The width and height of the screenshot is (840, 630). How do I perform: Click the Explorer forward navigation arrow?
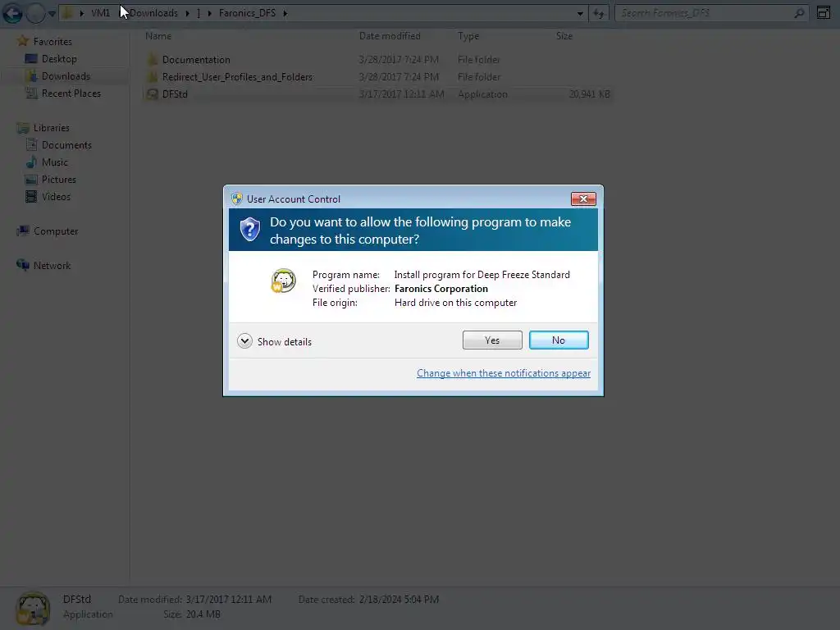(35, 13)
